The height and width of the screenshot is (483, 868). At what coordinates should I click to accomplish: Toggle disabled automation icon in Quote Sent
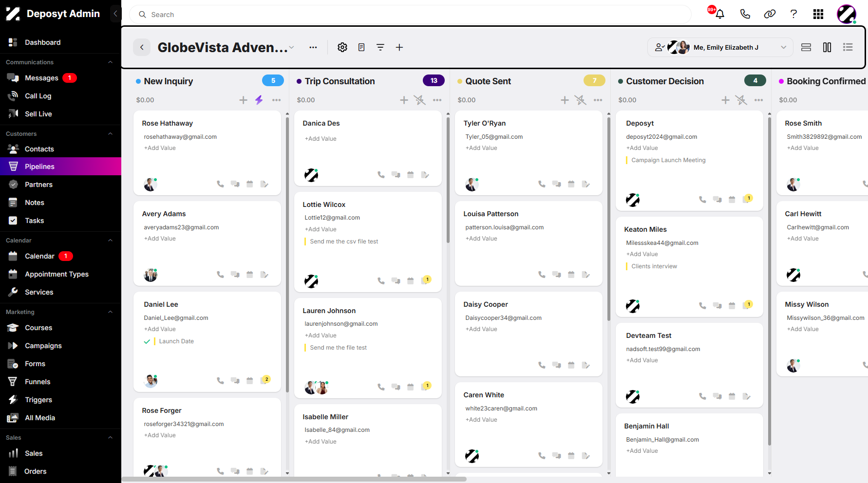(x=581, y=100)
